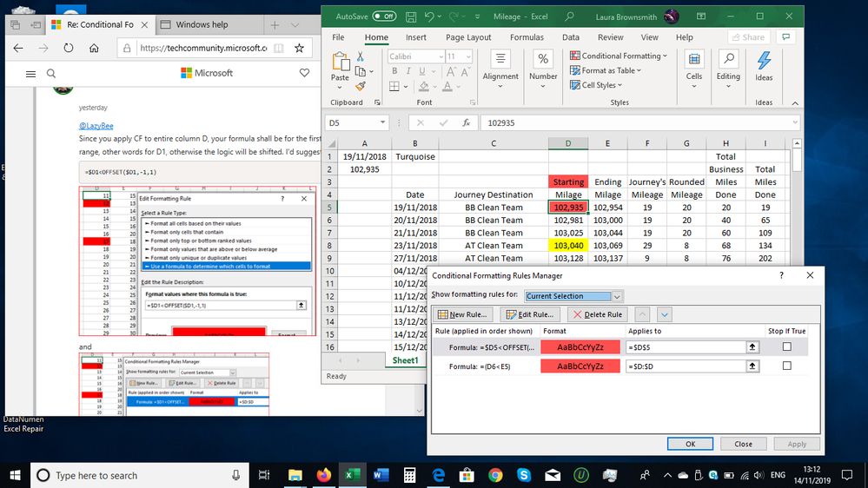
Task: Click the Delete Rule button
Action: coord(598,314)
